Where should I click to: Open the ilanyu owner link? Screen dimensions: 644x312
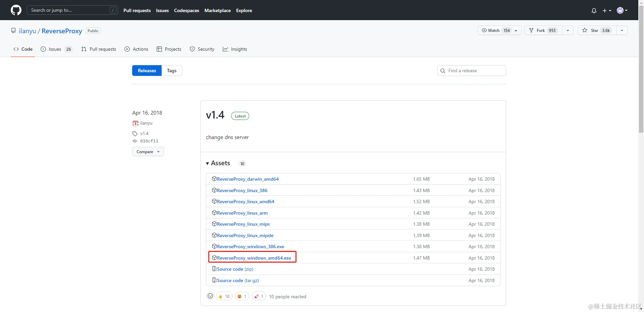coord(28,31)
